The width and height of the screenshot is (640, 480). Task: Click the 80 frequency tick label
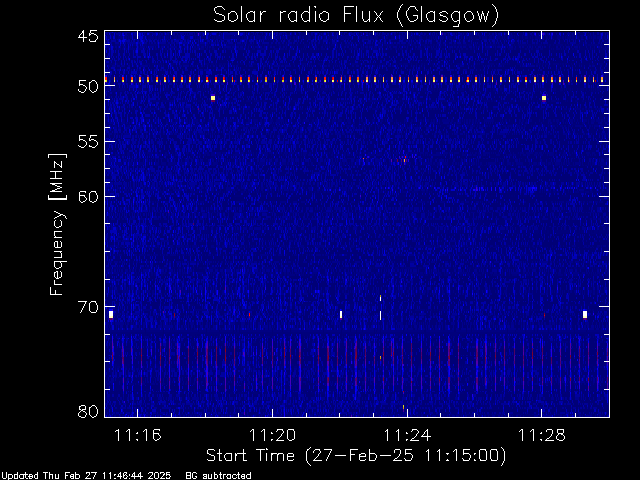pyautogui.click(x=88, y=411)
